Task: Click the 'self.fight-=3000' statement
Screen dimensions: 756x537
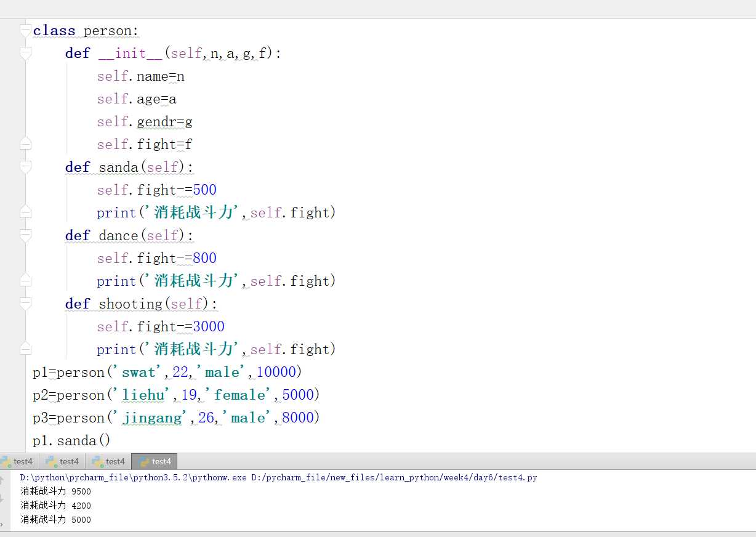Action: click(161, 327)
